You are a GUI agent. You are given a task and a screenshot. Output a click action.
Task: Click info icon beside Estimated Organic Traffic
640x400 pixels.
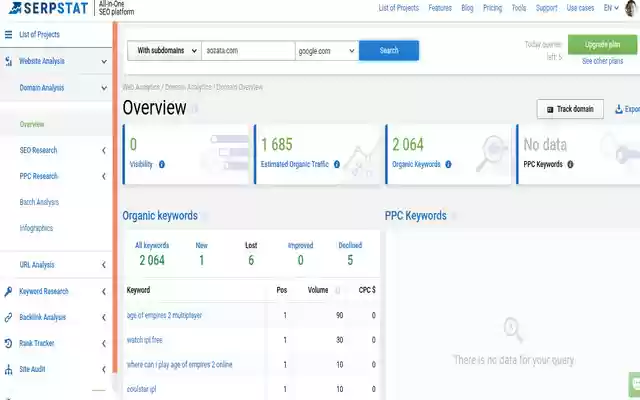(x=337, y=164)
